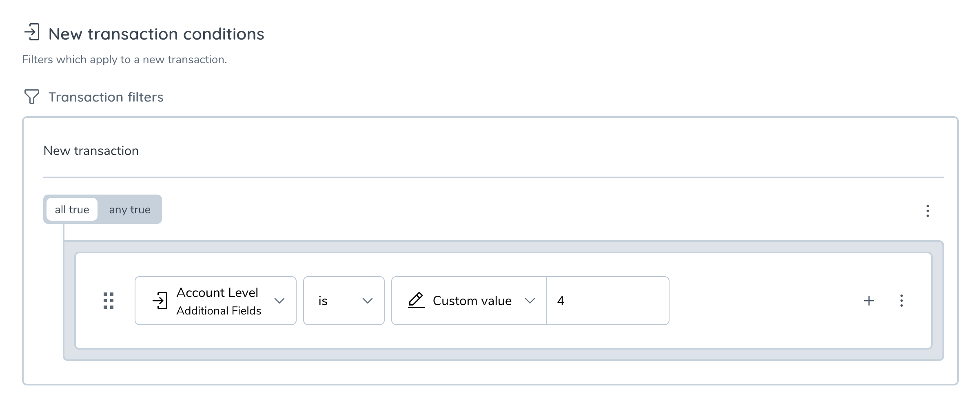The height and width of the screenshot is (403, 980).
Task: Click the "Account Level" field label
Action: (x=217, y=292)
